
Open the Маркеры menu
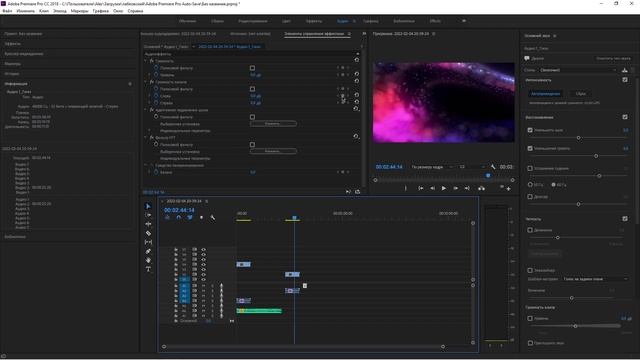pos(79,11)
